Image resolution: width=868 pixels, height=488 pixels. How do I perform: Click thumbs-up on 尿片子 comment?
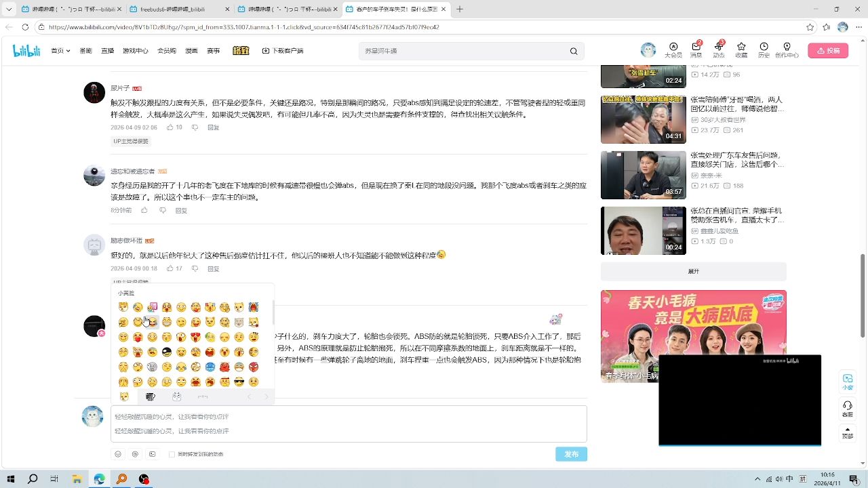pyautogui.click(x=170, y=127)
